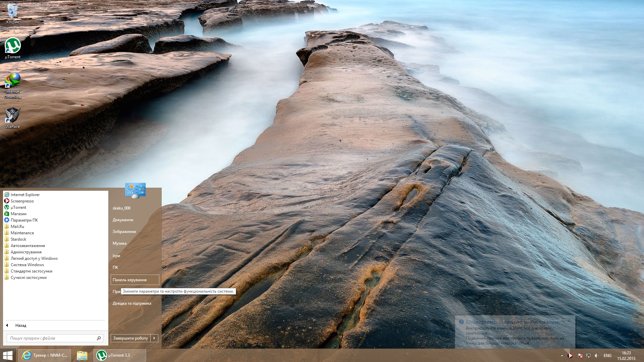This screenshot has width=644, height=362.
Task: Open Документи in Start menu
Action: [x=123, y=220]
